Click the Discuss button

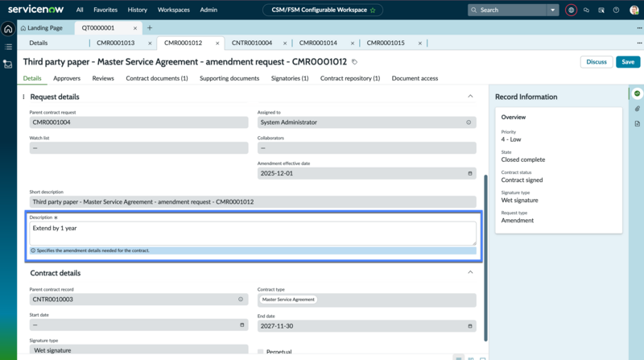click(x=597, y=62)
